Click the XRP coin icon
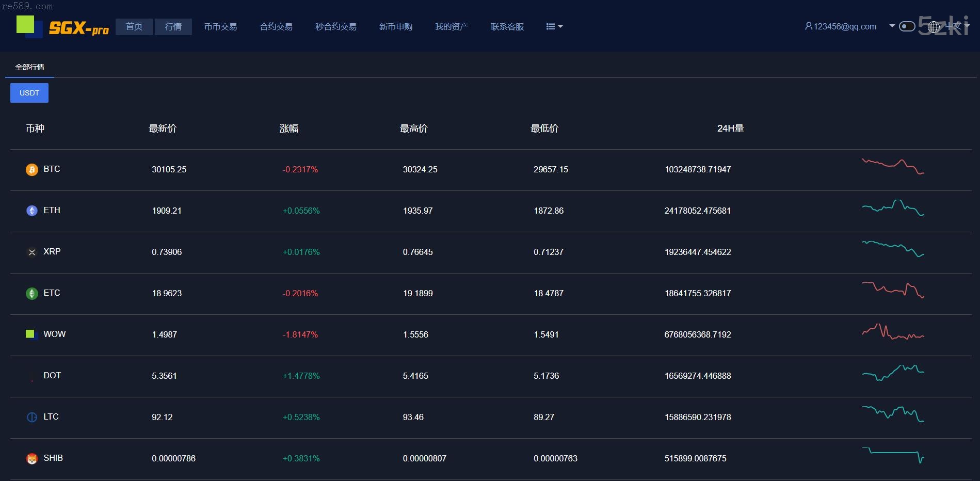Viewport: 980px width, 481px height. click(x=32, y=252)
